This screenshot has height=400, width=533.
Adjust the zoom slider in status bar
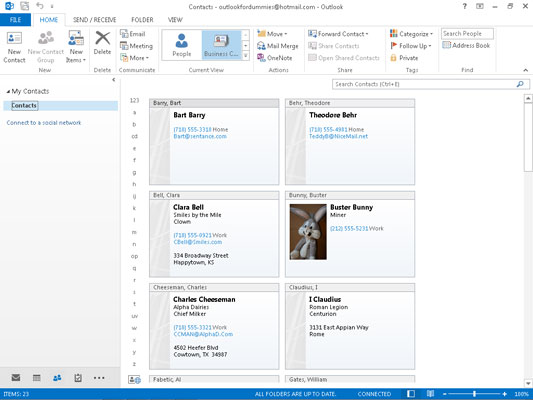(474, 394)
